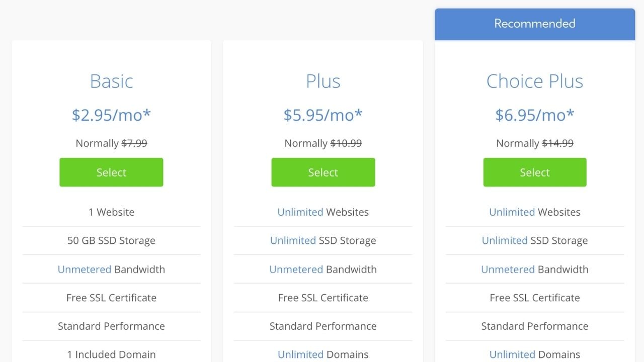This screenshot has height=362, width=644.
Task: Click Unlimited Domains in Choice Plus plan
Action: coord(535,354)
